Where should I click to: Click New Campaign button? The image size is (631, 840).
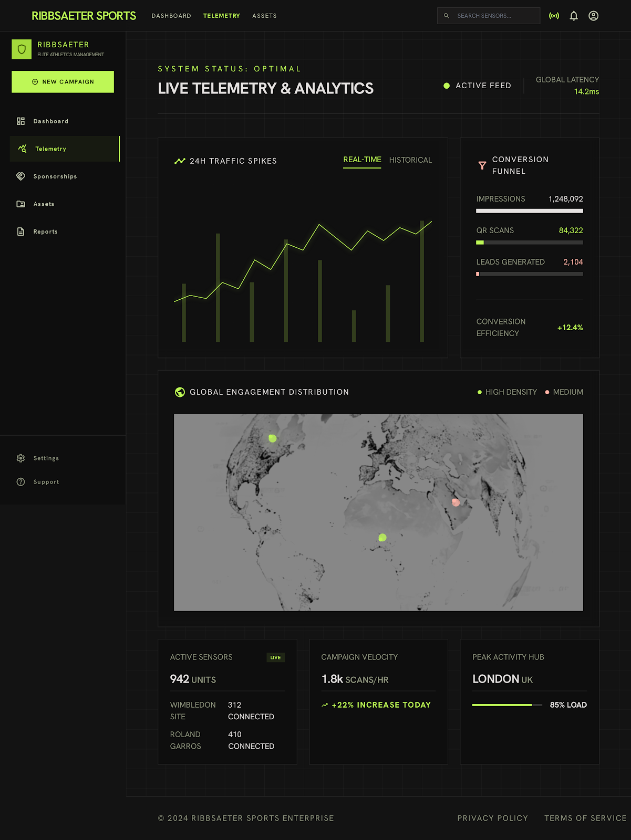(63, 82)
